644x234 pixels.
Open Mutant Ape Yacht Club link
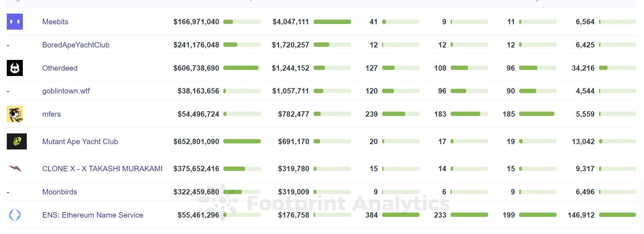(x=80, y=142)
